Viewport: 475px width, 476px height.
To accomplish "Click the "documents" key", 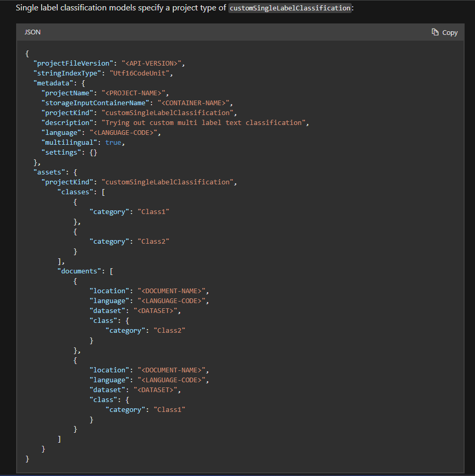I will coord(79,271).
